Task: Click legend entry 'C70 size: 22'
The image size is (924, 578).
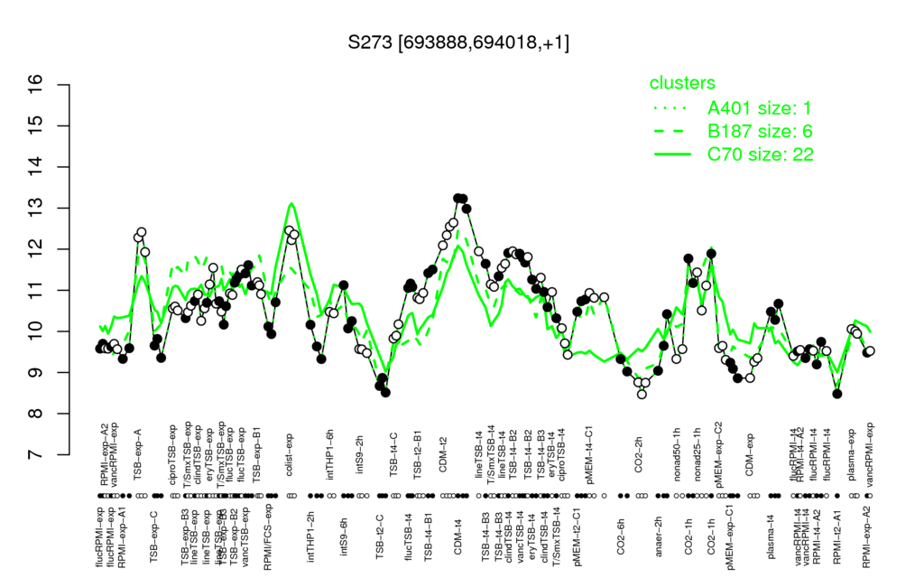Action: tap(761, 154)
